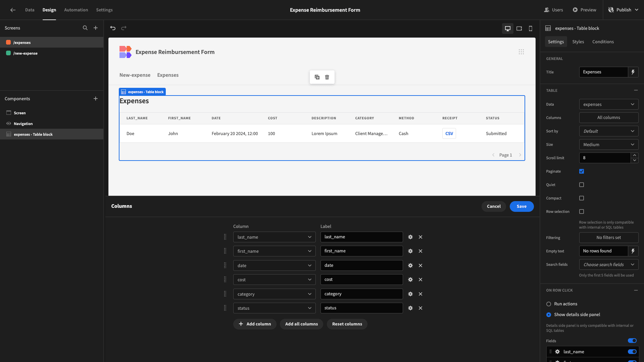Switch to the Styles tab
644x362 pixels.
click(578, 42)
